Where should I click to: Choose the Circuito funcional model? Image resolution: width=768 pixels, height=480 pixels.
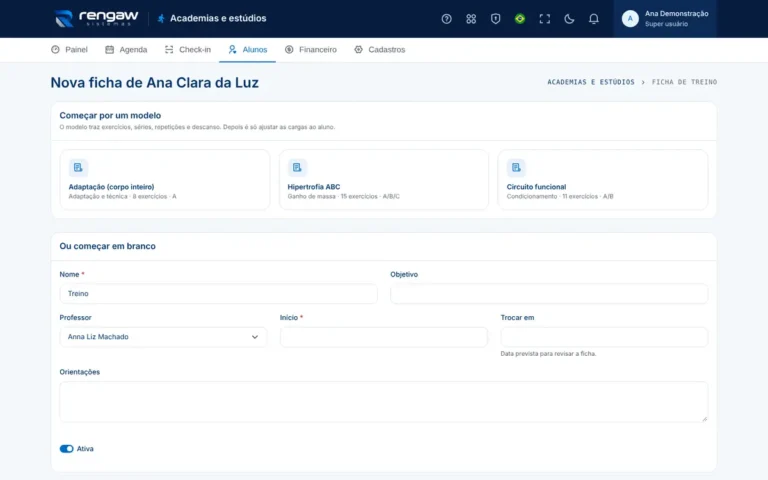(602, 180)
